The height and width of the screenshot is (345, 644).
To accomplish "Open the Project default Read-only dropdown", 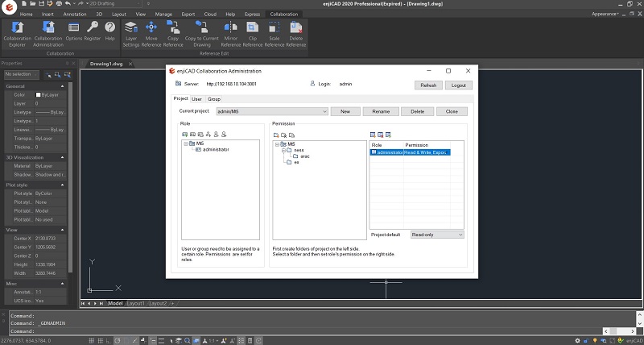I will pyautogui.click(x=437, y=235).
